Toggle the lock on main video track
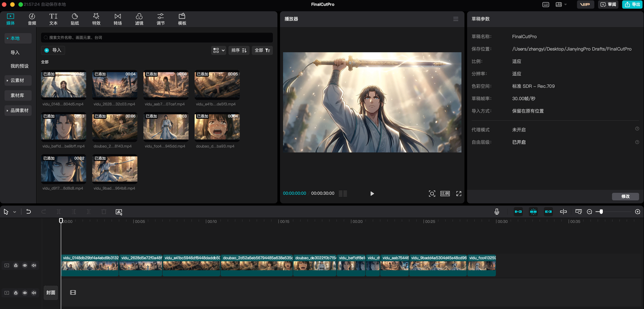 point(16,265)
